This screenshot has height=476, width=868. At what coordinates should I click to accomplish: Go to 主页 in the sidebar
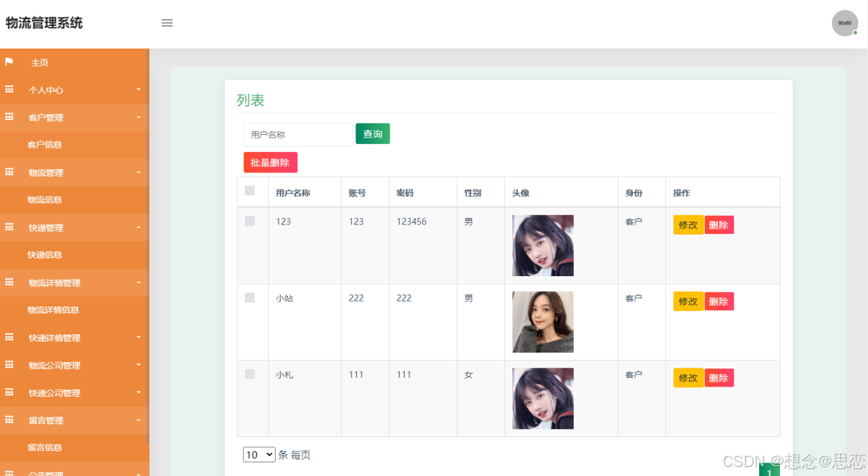tap(40, 63)
